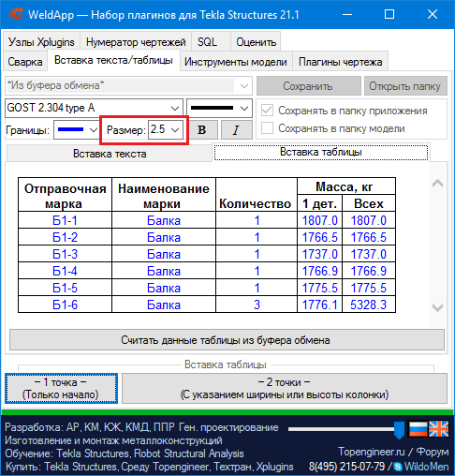Switch to the Узлы Xplugins tab
This screenshot has height=476, width=455.
click(x=41, y=42)
